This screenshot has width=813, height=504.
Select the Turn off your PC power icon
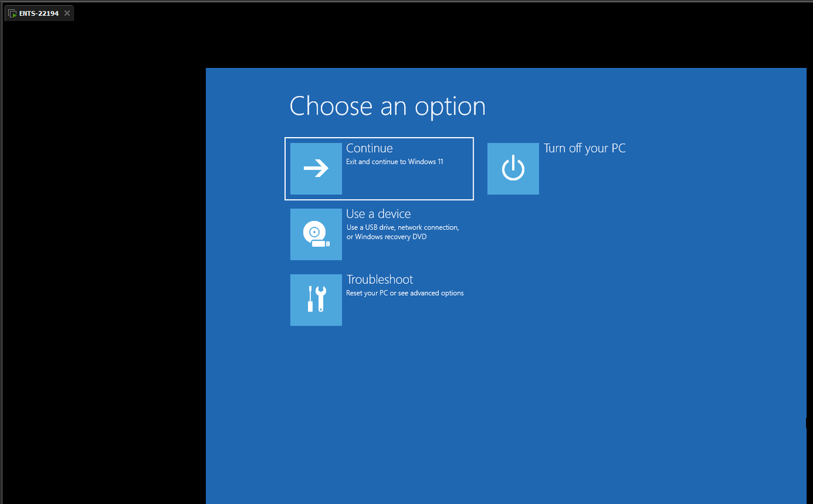coord(513,168)
